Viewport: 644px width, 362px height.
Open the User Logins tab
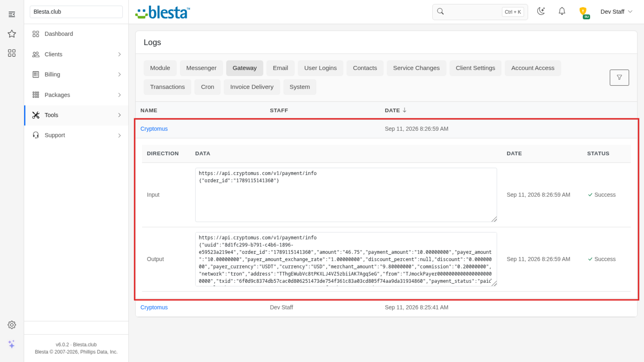[x=320, y=68]
